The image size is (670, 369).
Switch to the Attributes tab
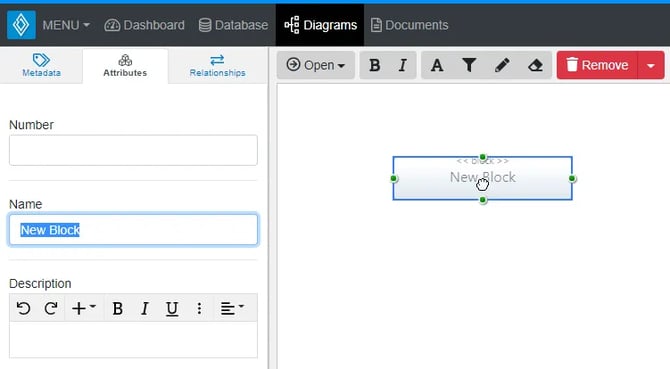click(125, 65)
